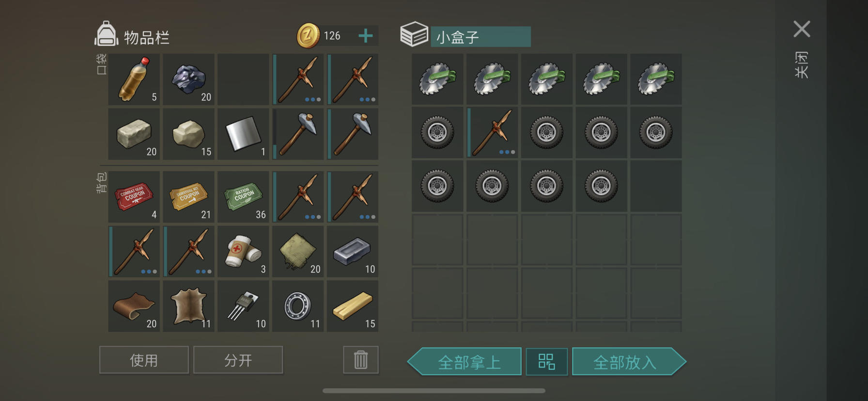
Task: Click the 全部拿上 take all button
Action: pyautogui.click(x=465, y=361)
